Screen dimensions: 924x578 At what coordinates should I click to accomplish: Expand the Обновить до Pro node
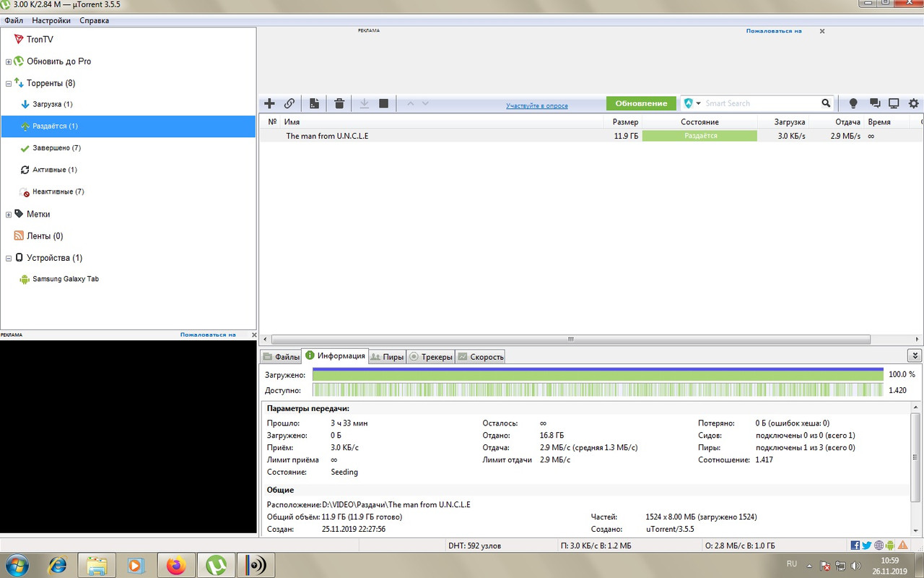pyautogui.click(x=9, y=62)
